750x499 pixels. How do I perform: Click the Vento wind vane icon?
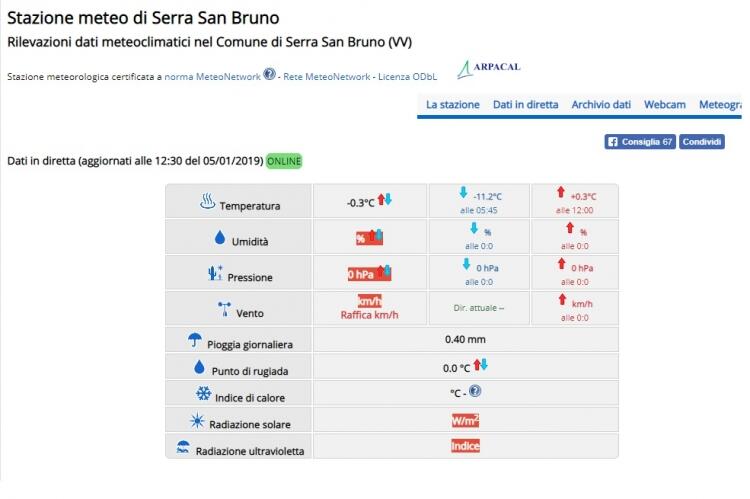(224, 309)
